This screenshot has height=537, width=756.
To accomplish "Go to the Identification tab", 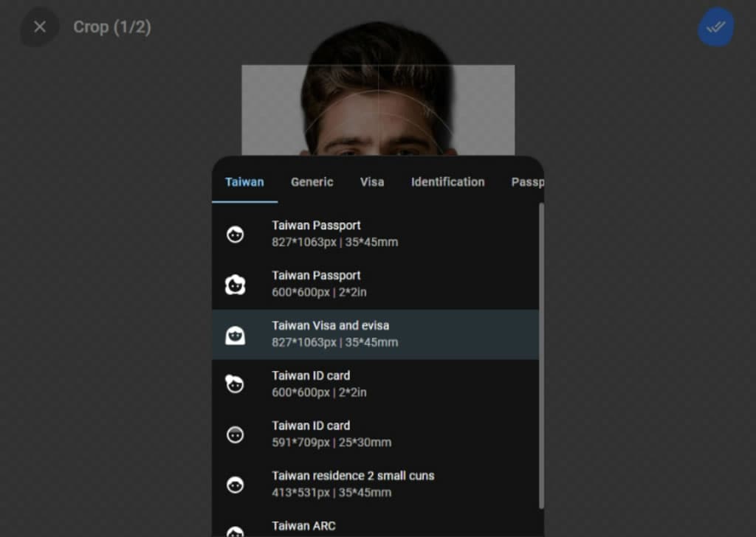I will (447, 182).
